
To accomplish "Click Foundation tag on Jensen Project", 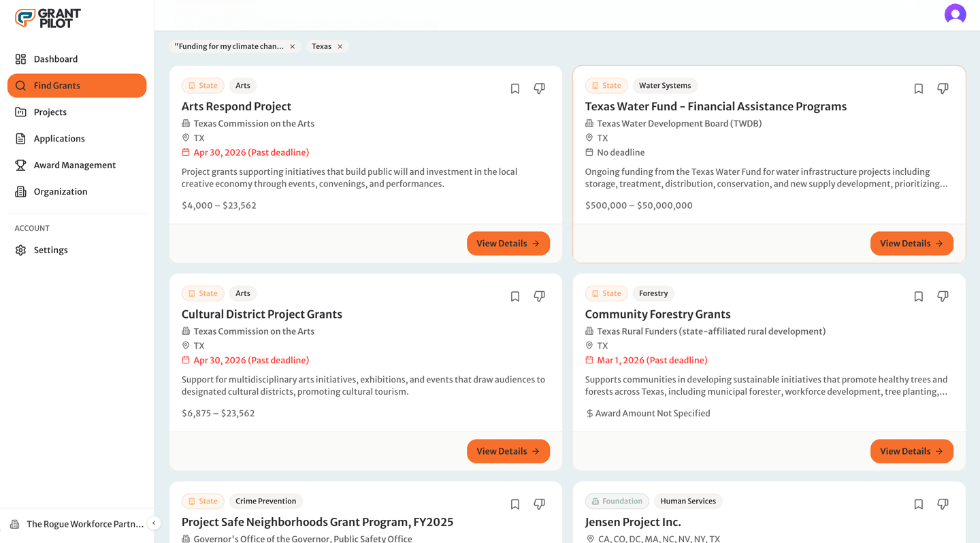I will pos(617,501).
